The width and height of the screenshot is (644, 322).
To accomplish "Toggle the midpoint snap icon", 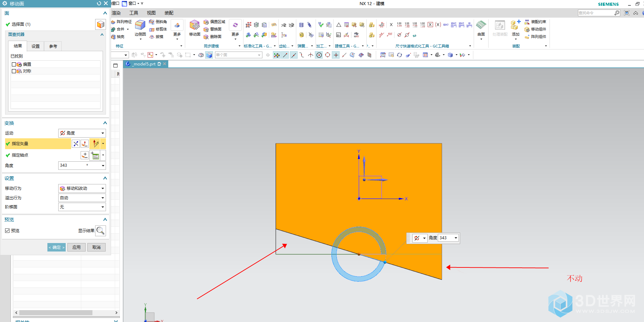I will pos(294,55).
